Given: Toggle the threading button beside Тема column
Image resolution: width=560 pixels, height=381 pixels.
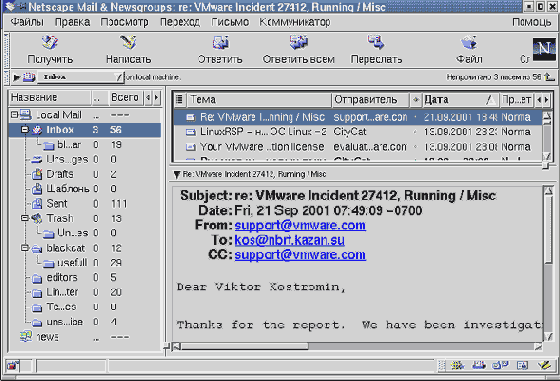Looking at the screenshot, I should 180,99.
